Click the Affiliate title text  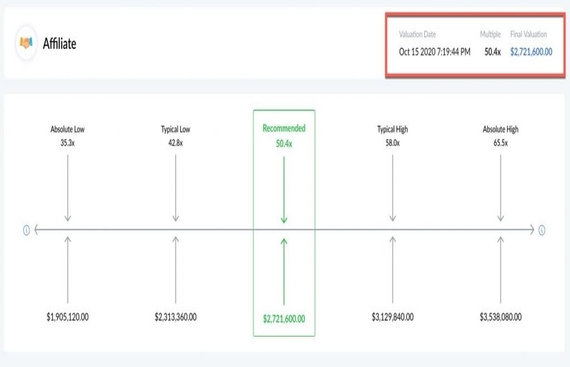pos(60,44)
